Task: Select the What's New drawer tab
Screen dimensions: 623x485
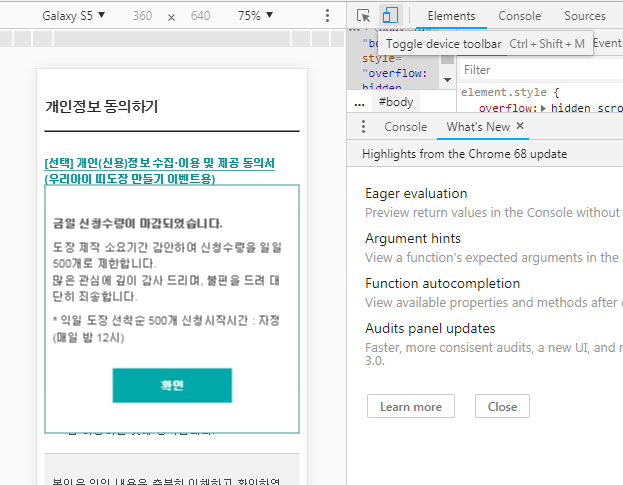Action: (x=478, y=127)
